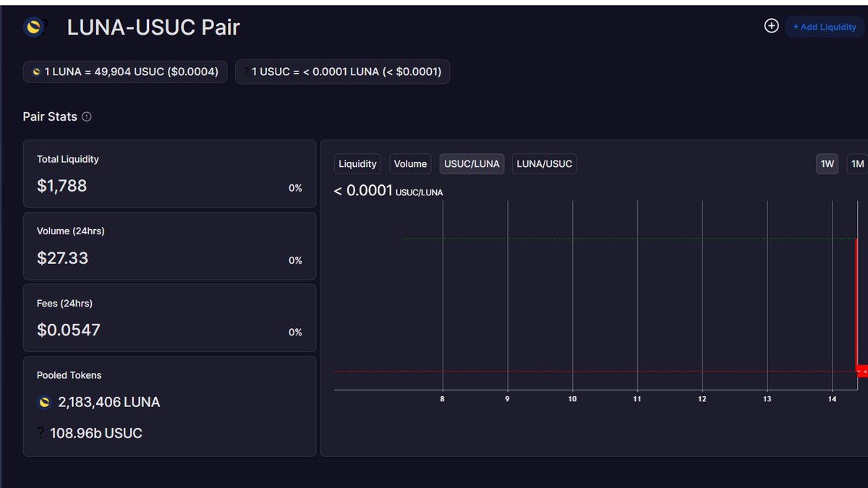
Task: Click the 108.96b USUC pooled amount
Action: click(96, 433)
